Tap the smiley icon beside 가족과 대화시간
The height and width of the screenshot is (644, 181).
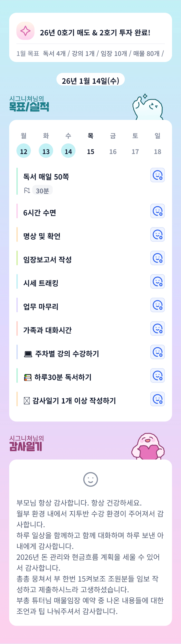[x=157, y=329]
